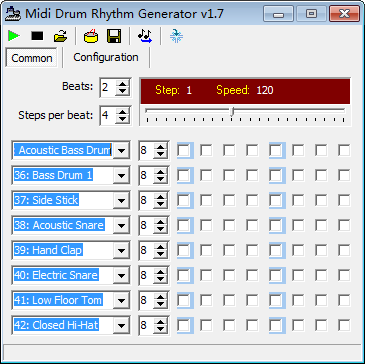
Task: Click the app icon in the title bar
Action: coord(14,13)
